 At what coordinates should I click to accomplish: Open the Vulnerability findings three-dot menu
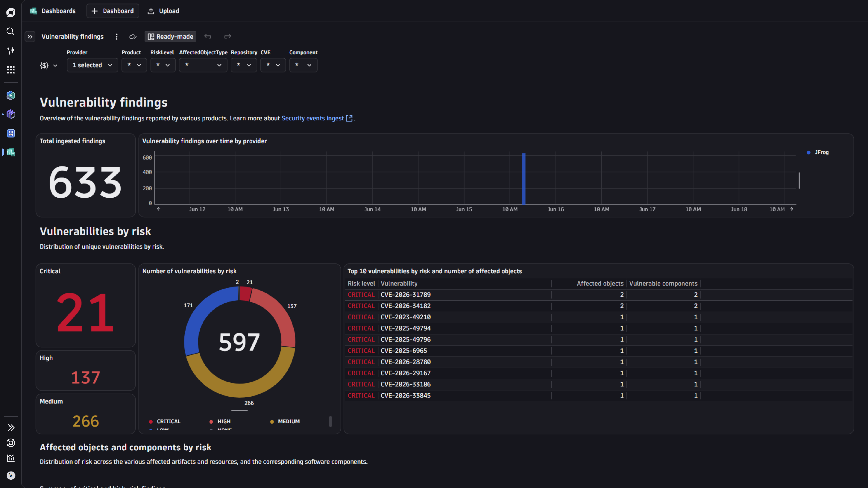coord(117,36)
